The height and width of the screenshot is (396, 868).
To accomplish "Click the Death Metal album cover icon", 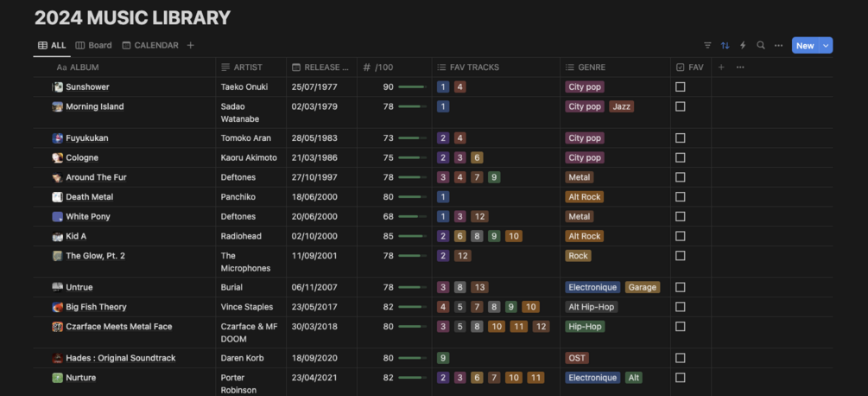I will point(58,197).
